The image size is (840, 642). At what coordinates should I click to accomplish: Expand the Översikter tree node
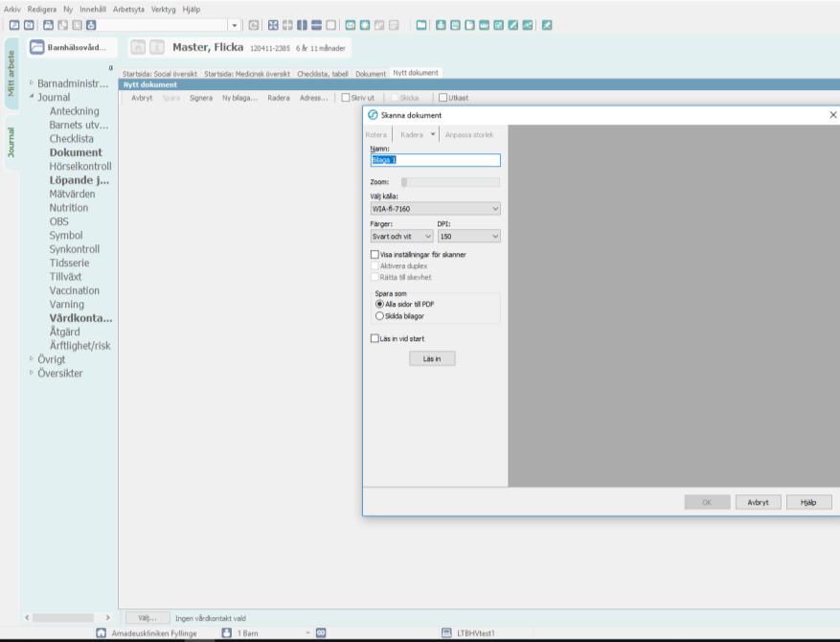click(31, 373)
